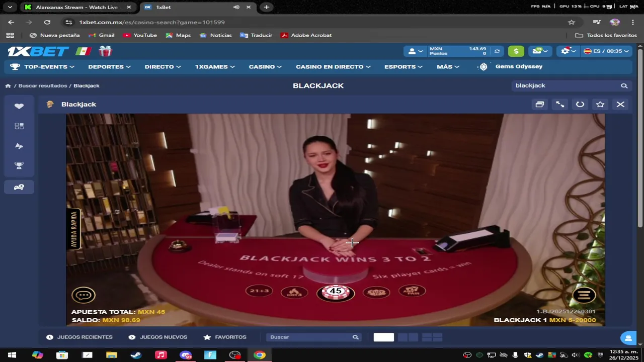
Task: Open the Windows Start menu
Action: 12,355
